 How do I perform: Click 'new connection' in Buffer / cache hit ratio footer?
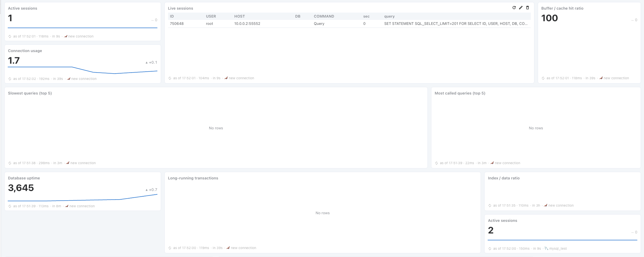(x=616, y=78)
